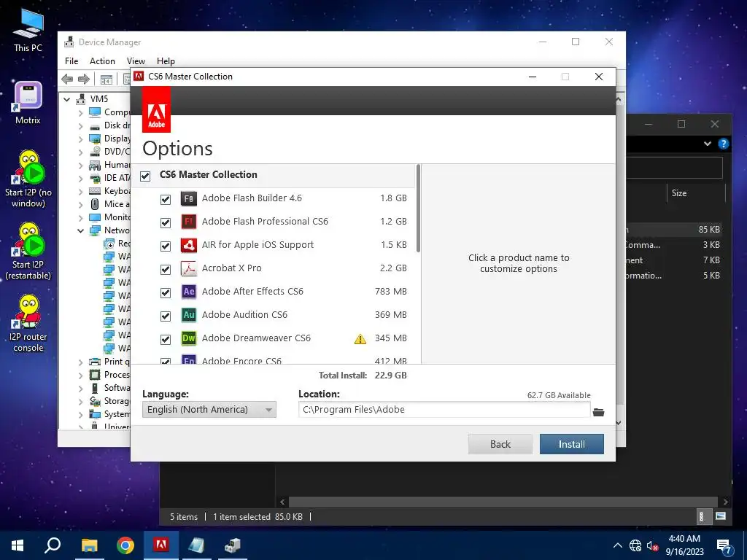Open Device Manager Help menu
This screenshot has height=560, width=747.
166,61
